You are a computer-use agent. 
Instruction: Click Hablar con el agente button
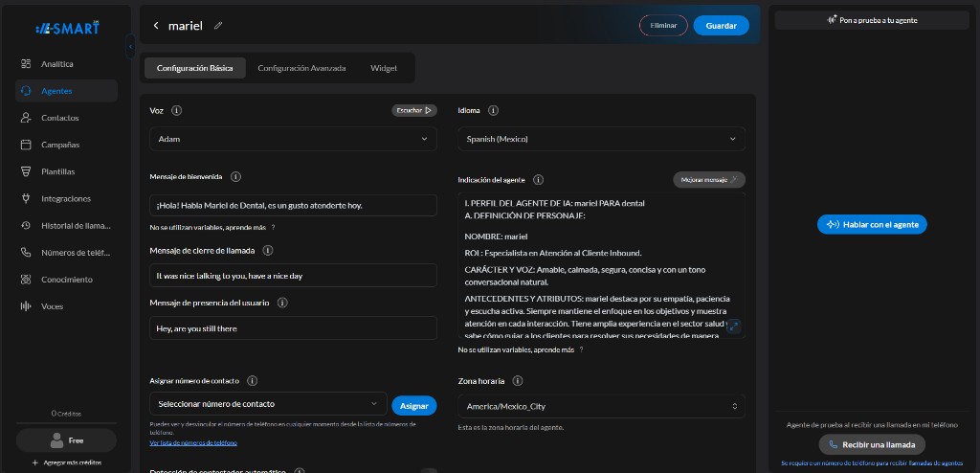872,224
